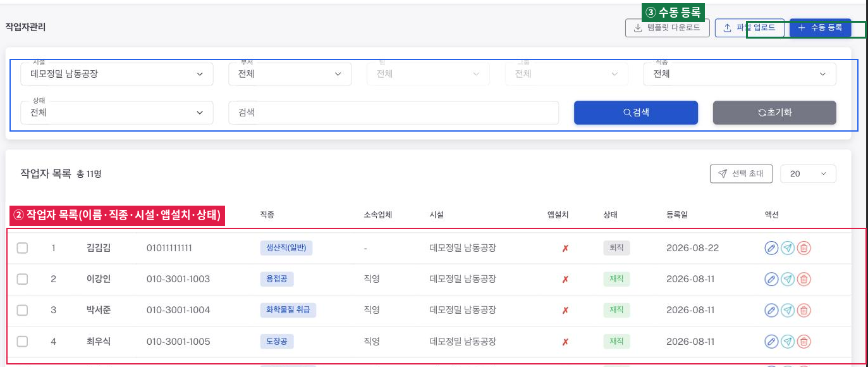Click the blue 검색 search button

click(x=636, y=113)
